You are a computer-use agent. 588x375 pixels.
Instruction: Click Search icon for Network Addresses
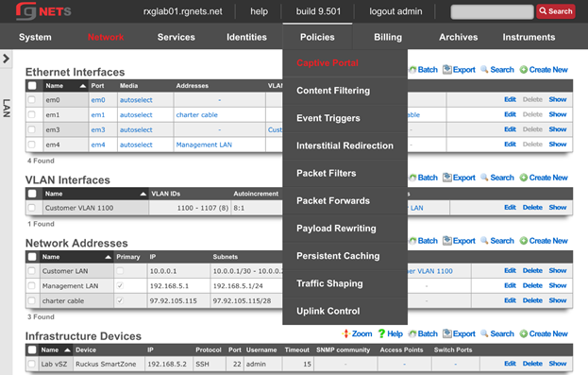point(484,241)
